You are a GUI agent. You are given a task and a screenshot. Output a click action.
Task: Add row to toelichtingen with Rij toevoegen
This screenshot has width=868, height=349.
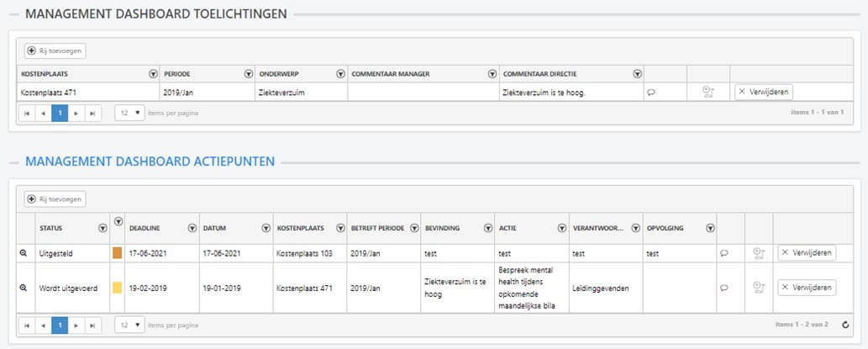pyautogui.click(x=55, y=50)
